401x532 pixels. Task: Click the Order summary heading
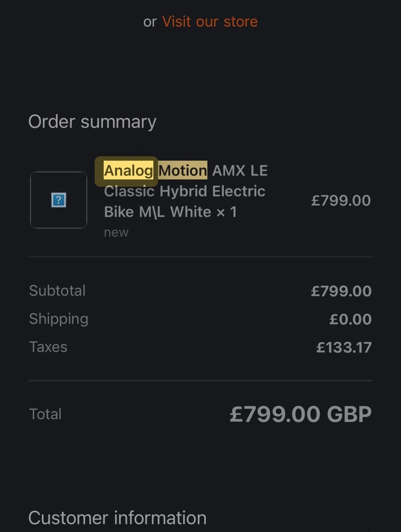tap(92, 122)
